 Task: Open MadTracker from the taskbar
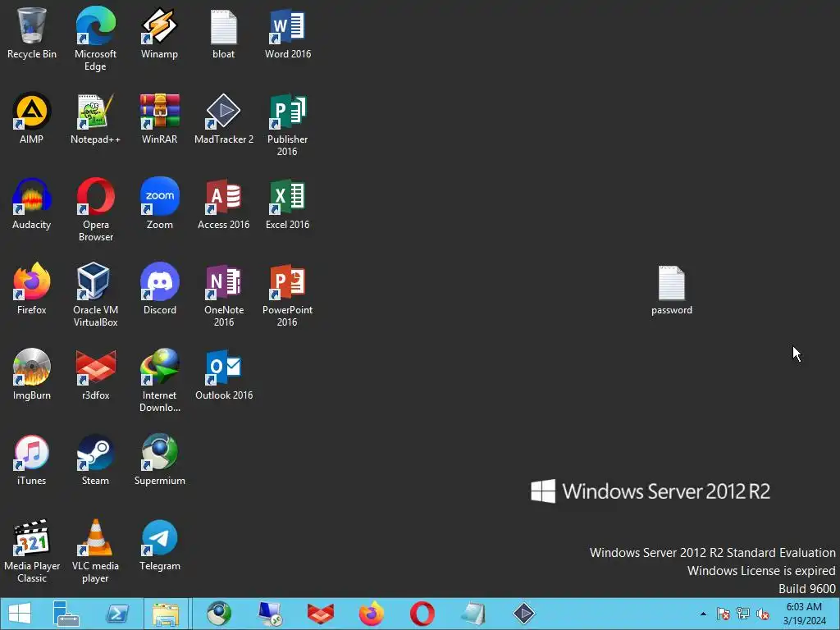click(524, 614)
